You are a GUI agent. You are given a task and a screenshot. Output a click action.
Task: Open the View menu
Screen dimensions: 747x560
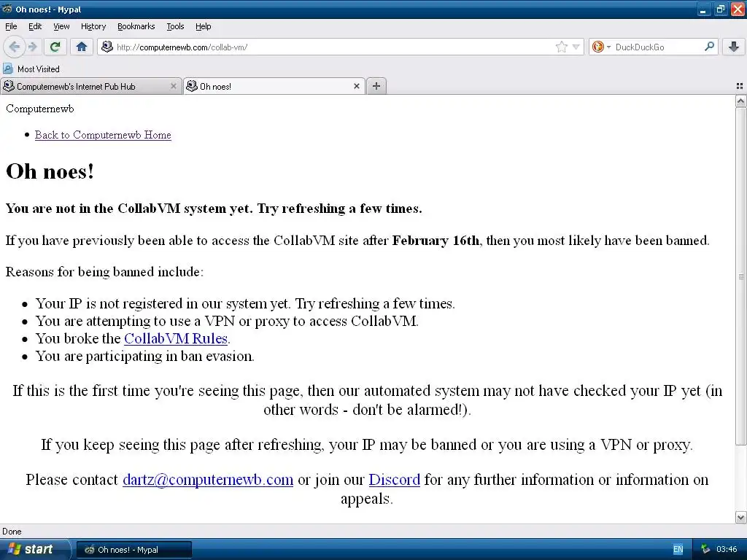(61, 26)
